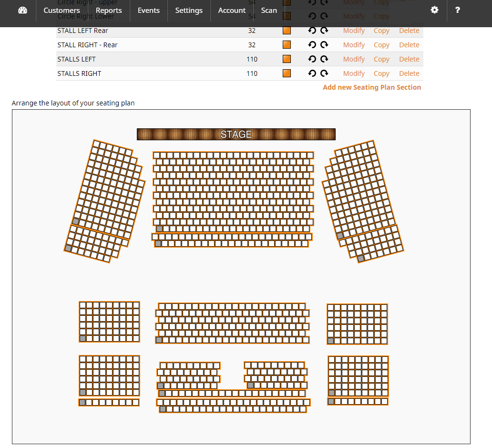Click Add new Seating Plan Section

372,87
